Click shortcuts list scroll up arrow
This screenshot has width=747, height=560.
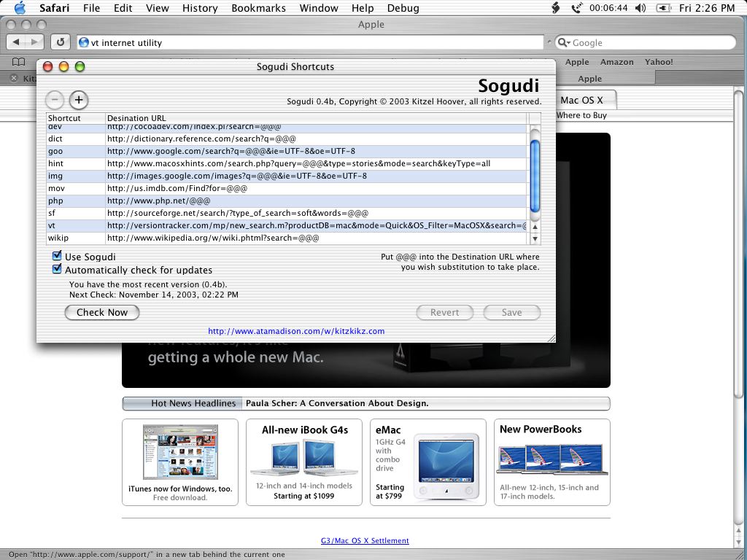pyautogui.click(x=535, y=227)
